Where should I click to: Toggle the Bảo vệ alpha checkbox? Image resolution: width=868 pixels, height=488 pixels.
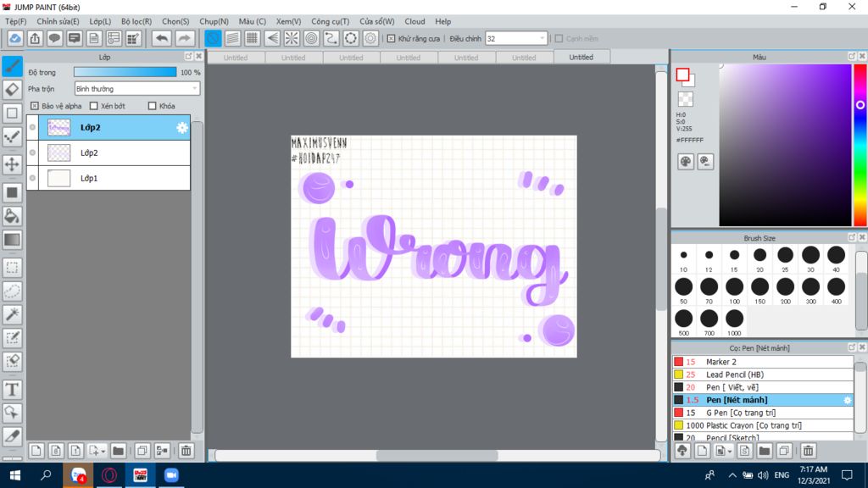pos(34,106)
